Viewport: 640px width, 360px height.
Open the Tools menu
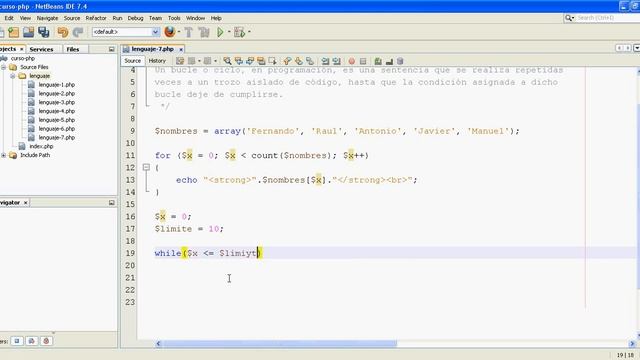[174, 18]
